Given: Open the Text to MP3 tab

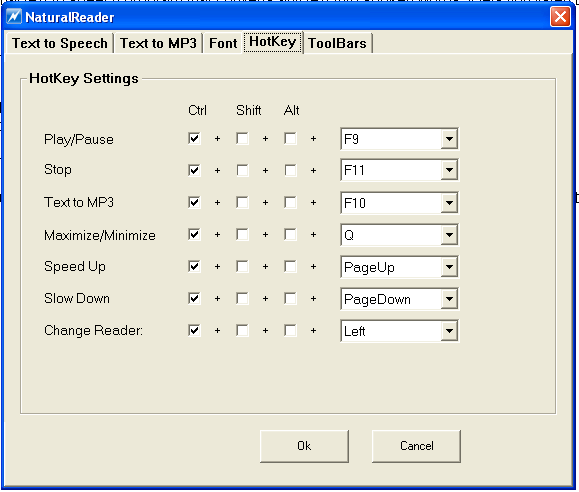Looking at the screenshot, I should [x=158, y=43].
